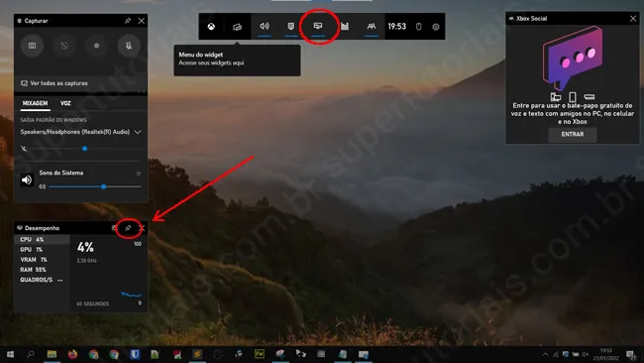Open the Windows Start menu
This screenshot has height=363, width=644.
pos(11,354)
